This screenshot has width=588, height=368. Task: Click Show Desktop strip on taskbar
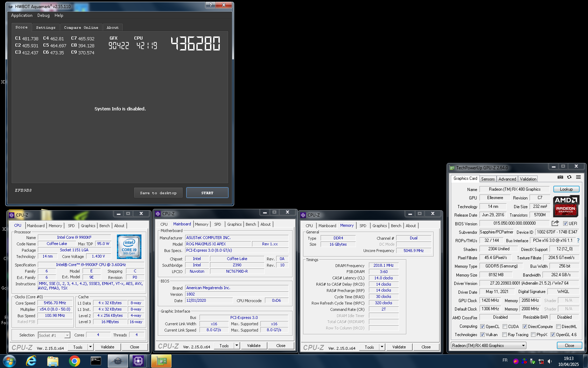(585, 361)
